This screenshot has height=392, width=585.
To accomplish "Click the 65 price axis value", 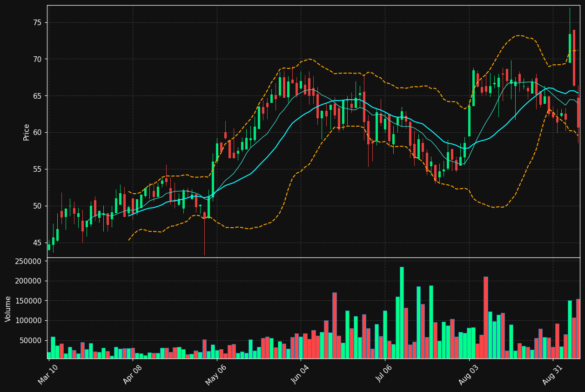I will (37, 96).
